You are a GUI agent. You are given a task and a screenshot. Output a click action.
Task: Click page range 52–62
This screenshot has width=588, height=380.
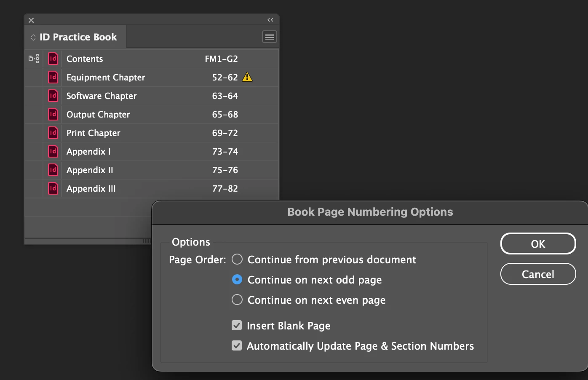225,78
